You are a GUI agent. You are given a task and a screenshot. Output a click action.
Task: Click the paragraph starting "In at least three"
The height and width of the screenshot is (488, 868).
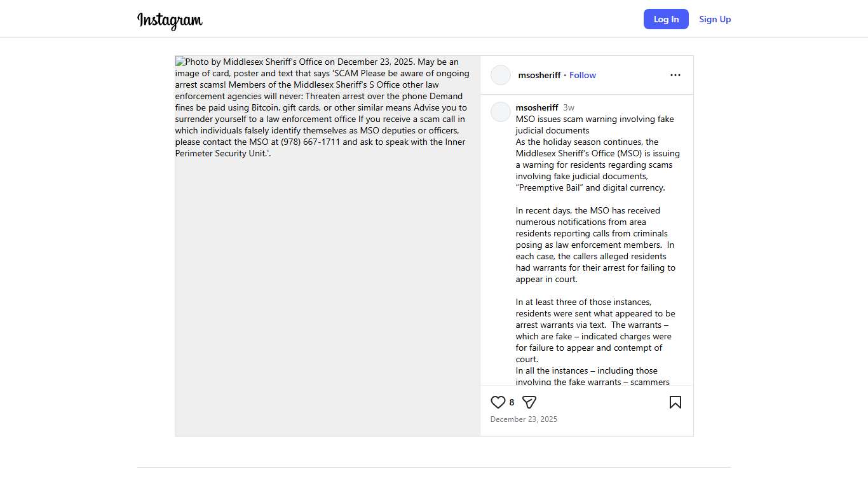pos(595,330)
